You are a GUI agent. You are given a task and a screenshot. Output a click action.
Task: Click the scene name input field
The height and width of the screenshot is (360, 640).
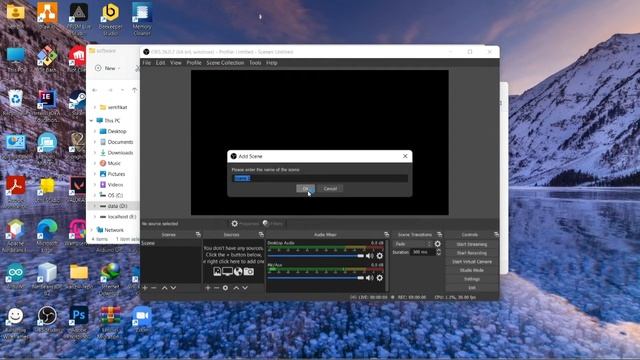(320, 178)
